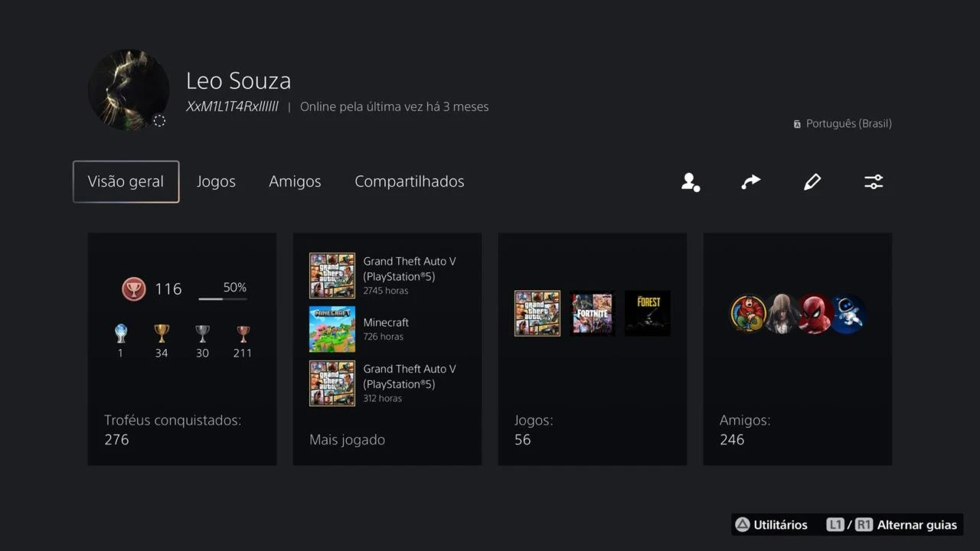The width and height of the screenshot is (980, 551).
Task: Click the 726 horas playtime text
Action: (384, 337)
